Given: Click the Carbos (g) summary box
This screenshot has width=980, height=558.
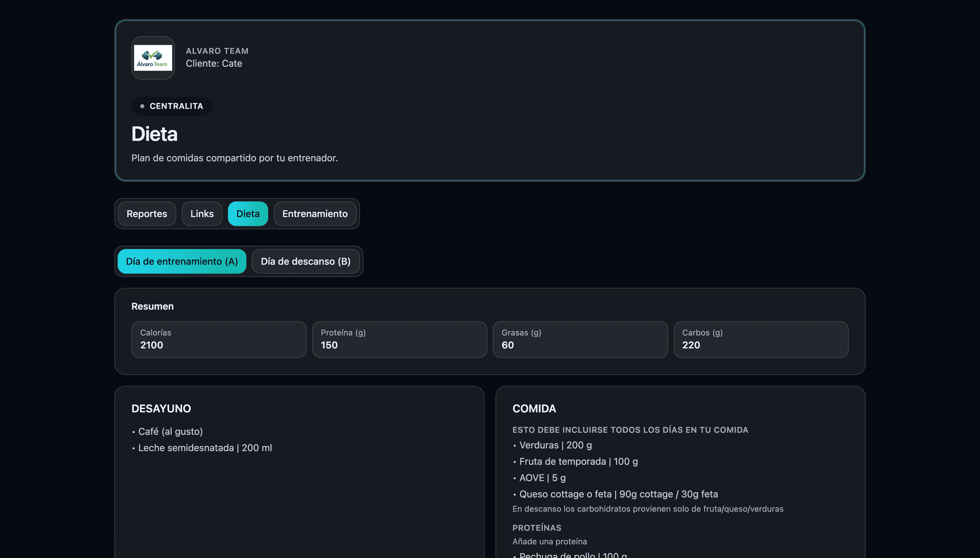Looking at the screenshot, I should (761, 339).
